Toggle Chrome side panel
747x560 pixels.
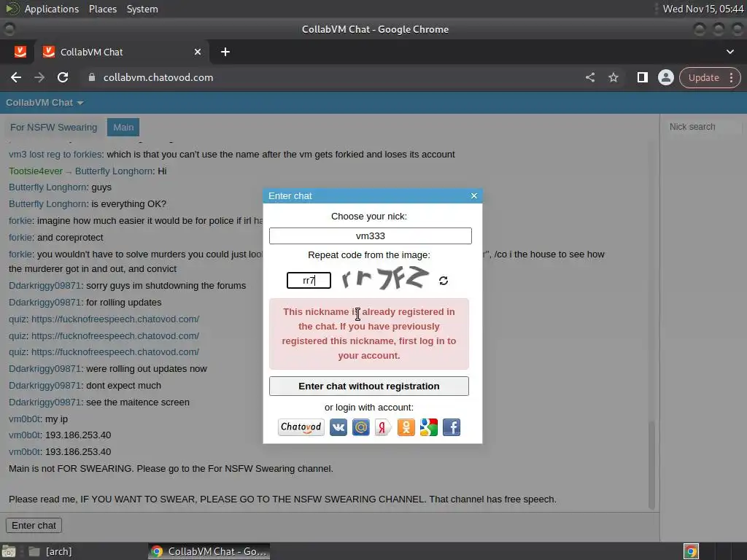[x=643, y=77]
